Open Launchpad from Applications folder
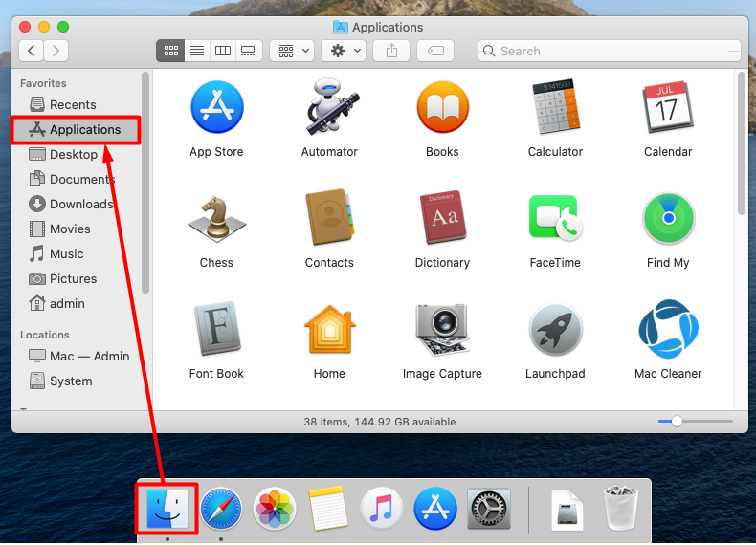Screen dimensions: 756x545 point(555,329)
